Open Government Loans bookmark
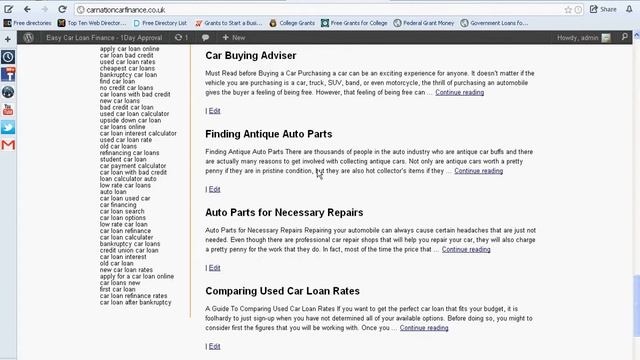The image size is (640, 360). 494,23
